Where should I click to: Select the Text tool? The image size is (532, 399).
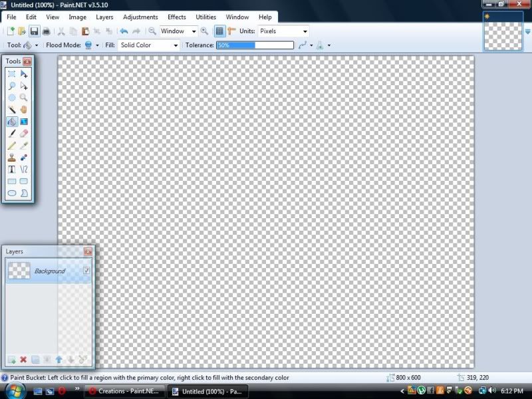coord(12,170)
